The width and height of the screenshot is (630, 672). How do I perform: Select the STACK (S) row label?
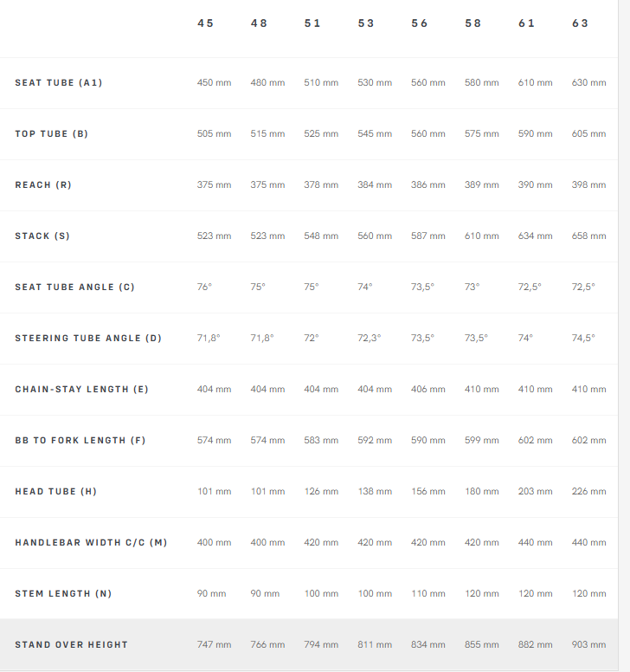point(42,236)
